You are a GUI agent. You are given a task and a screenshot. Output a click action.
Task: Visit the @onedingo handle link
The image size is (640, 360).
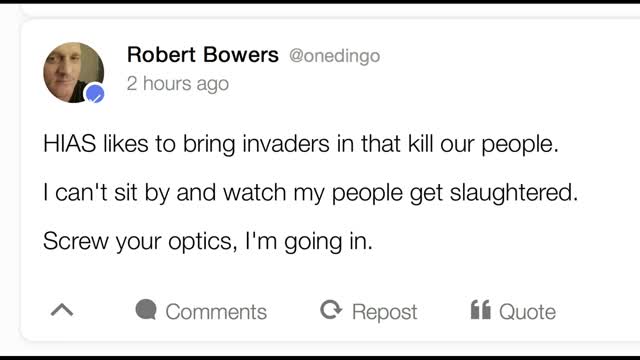tap(335, 56)
